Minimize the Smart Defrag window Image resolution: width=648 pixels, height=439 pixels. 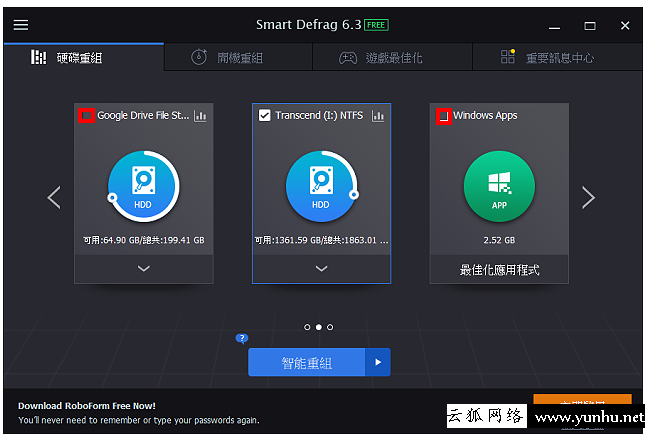(x=554, y=26)
